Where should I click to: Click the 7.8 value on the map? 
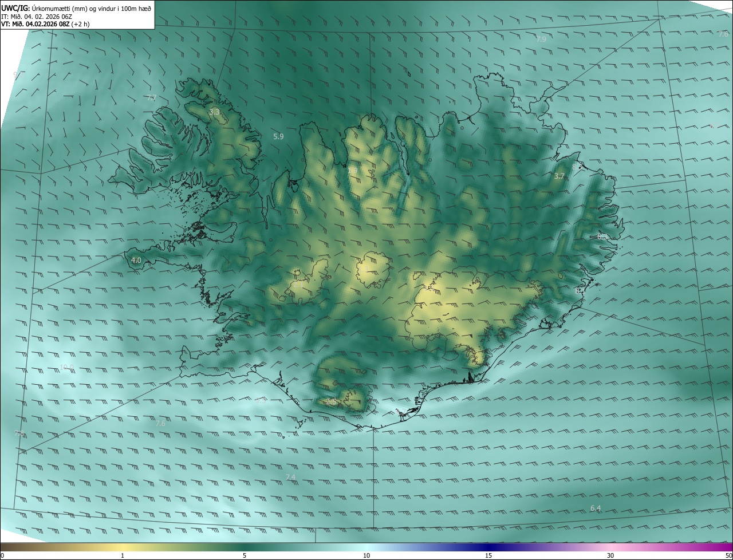coord(19,433)
